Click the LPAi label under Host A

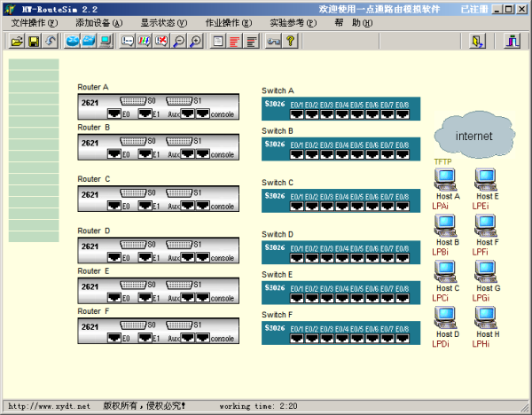click(440, 205)
